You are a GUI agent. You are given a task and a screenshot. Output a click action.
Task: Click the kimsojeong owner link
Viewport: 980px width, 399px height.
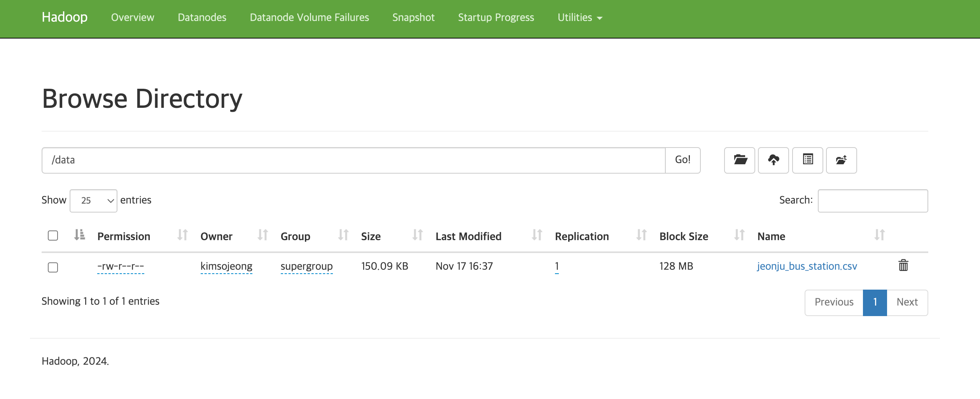pyautogui.click(x=226, y=267)
